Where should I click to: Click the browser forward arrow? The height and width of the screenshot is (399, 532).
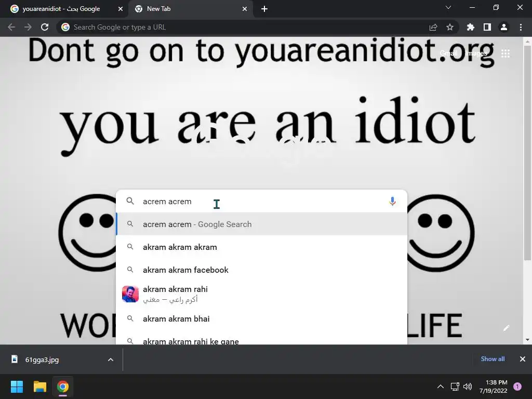[x=28, y=27]
